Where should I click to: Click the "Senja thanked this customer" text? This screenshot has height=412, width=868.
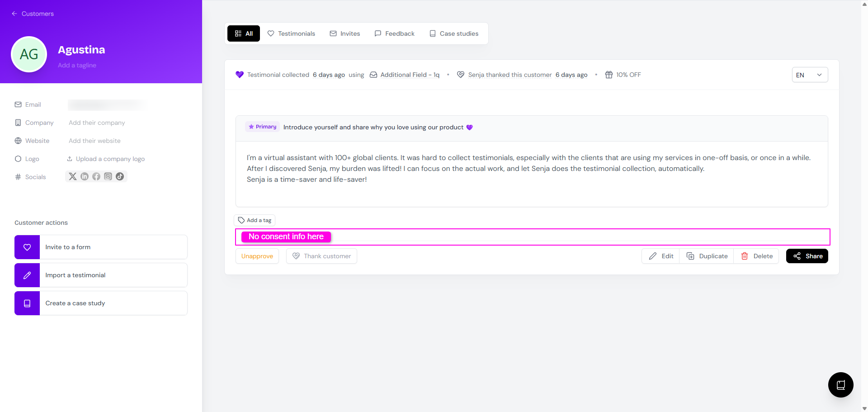point(510,75)
